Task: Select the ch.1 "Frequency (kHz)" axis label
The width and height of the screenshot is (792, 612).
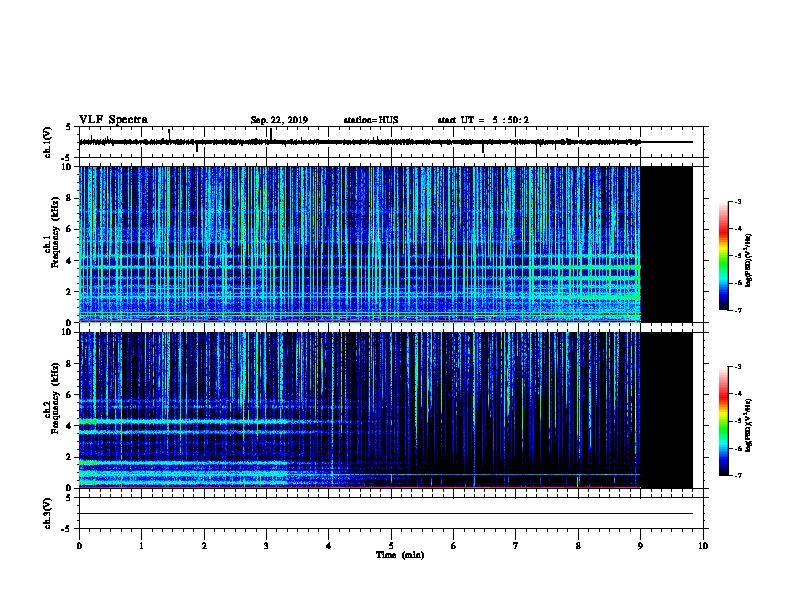Action: pos(55,232)
